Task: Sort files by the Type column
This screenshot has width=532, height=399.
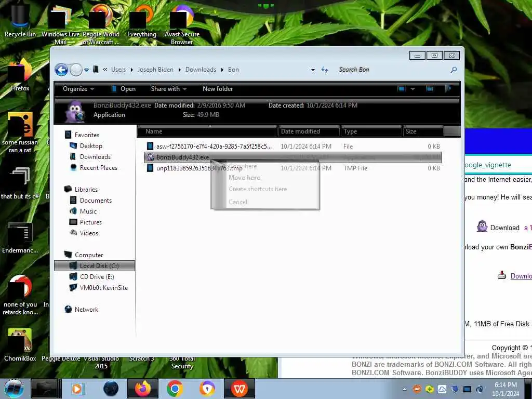Action: tap(371, 131)
